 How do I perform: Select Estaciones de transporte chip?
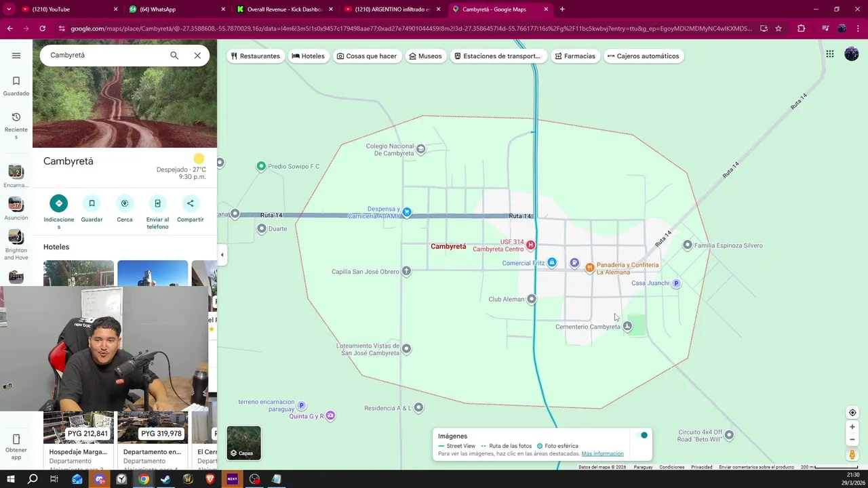[497, 56]
